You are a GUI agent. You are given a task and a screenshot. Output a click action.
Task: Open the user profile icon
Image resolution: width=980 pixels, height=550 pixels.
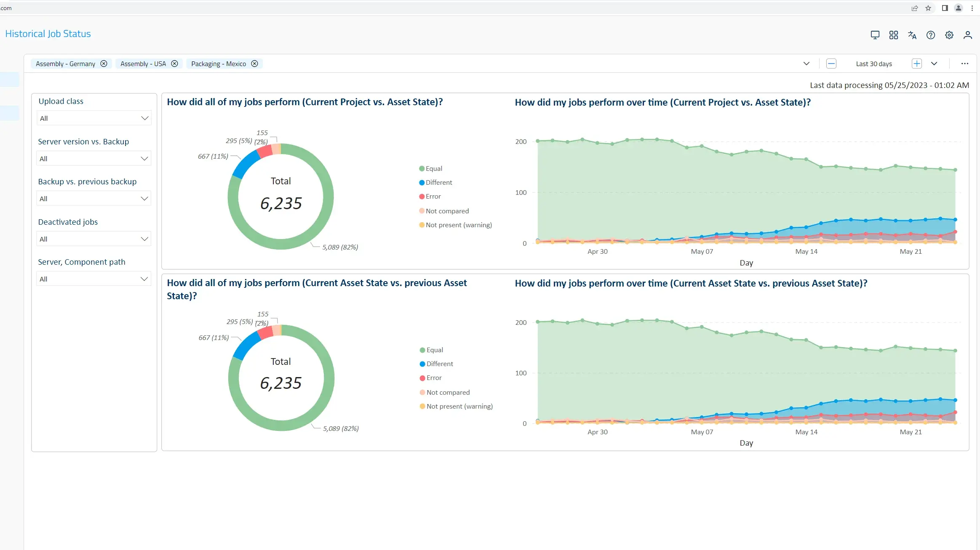pos(967,35)
